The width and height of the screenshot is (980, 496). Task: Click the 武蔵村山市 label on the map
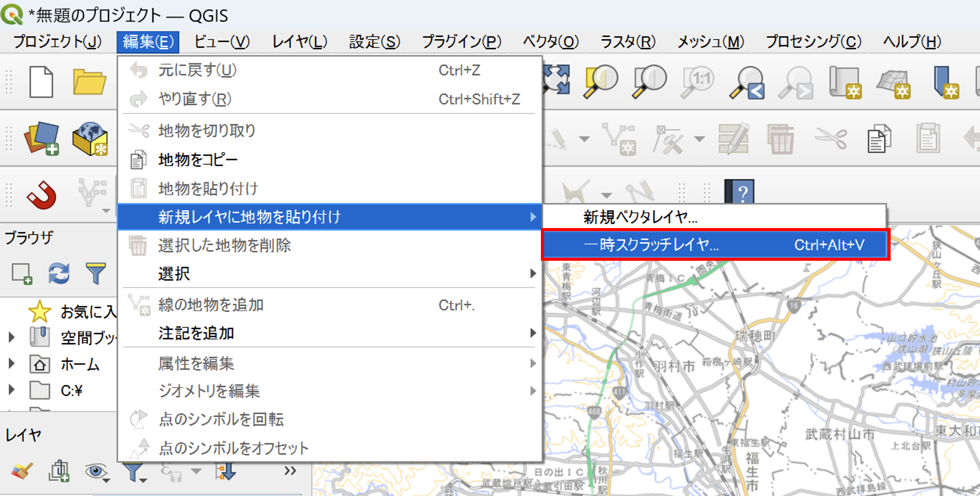[840, 434]
